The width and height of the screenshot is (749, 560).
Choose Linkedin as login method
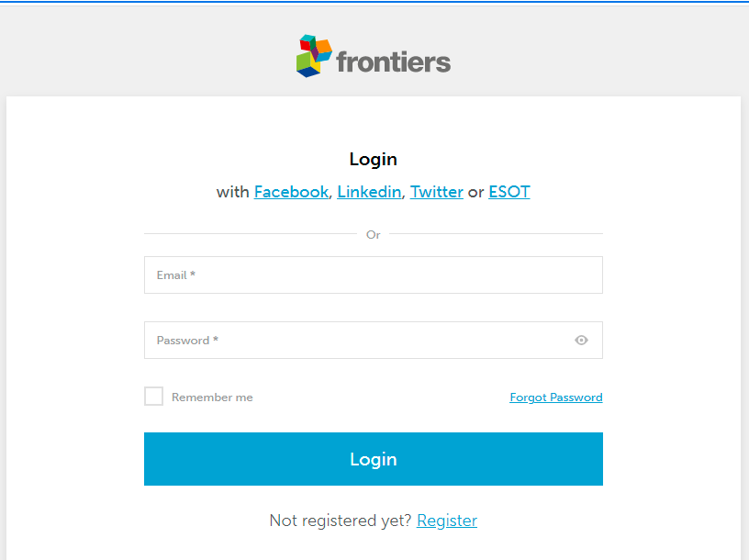coord(369,192)
